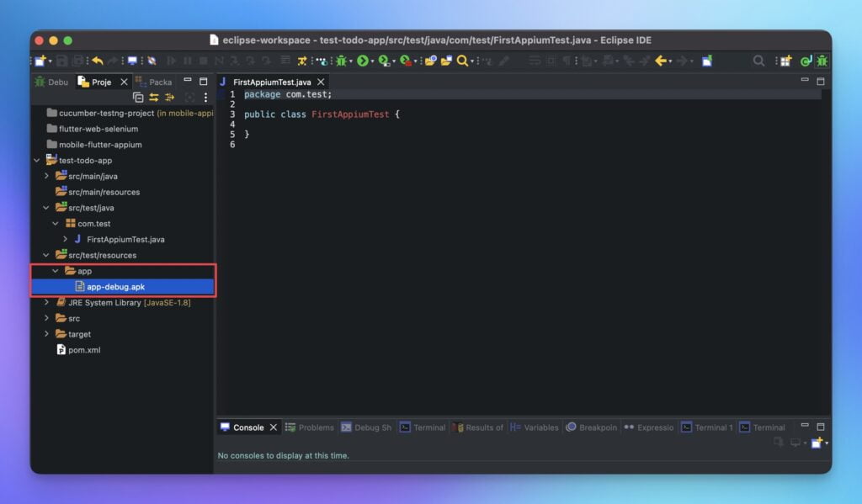Screen dimensions: 862x504
Task: Collapse the com.test package
Action: point(56,224)
